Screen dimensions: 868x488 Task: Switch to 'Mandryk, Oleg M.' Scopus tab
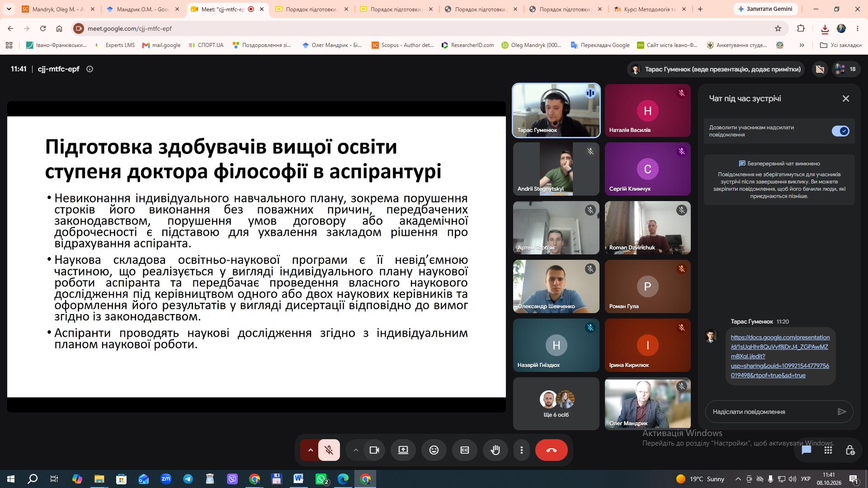58,9
